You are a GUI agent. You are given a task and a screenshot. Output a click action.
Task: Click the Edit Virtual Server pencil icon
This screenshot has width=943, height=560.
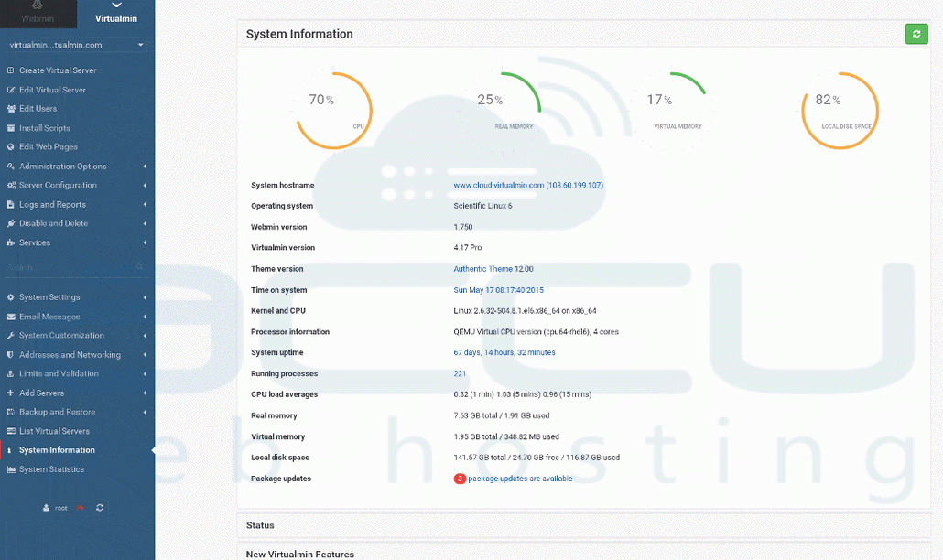[10, 90]
